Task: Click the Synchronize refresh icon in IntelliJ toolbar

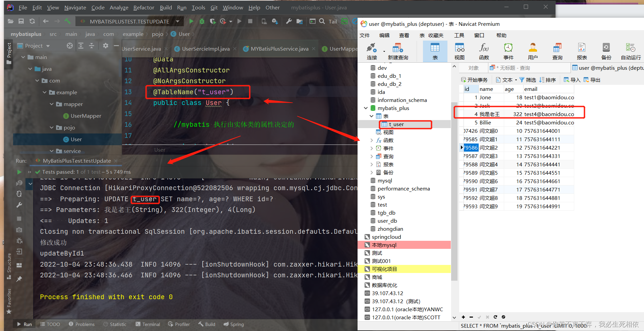Action: point(32,21)
